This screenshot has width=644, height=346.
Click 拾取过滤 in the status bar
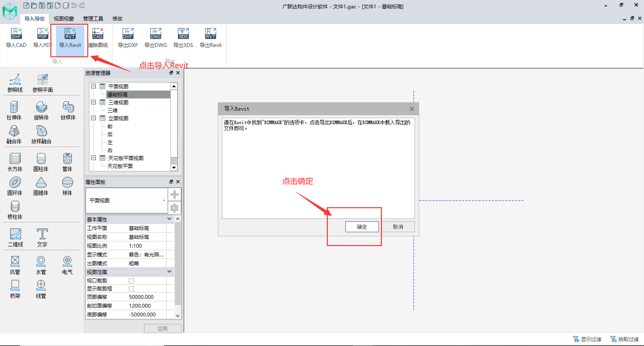pos(625,339)
